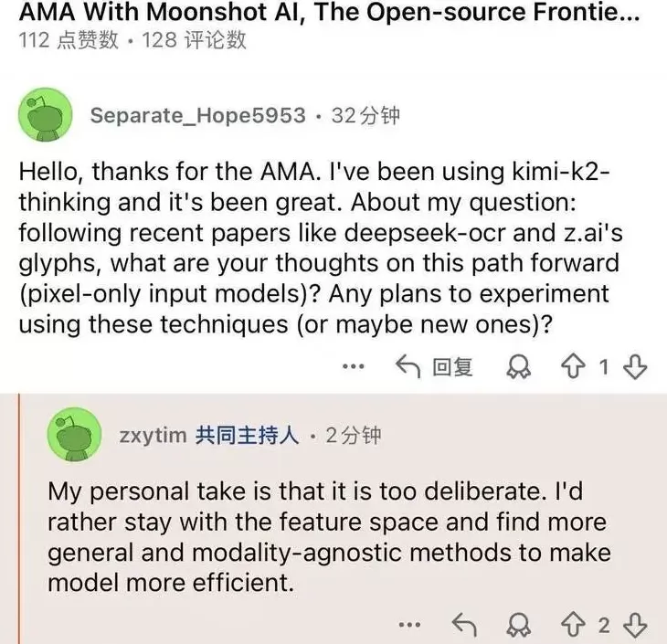Downvote the Separate_Hope5953 comment

click(634, 367)
